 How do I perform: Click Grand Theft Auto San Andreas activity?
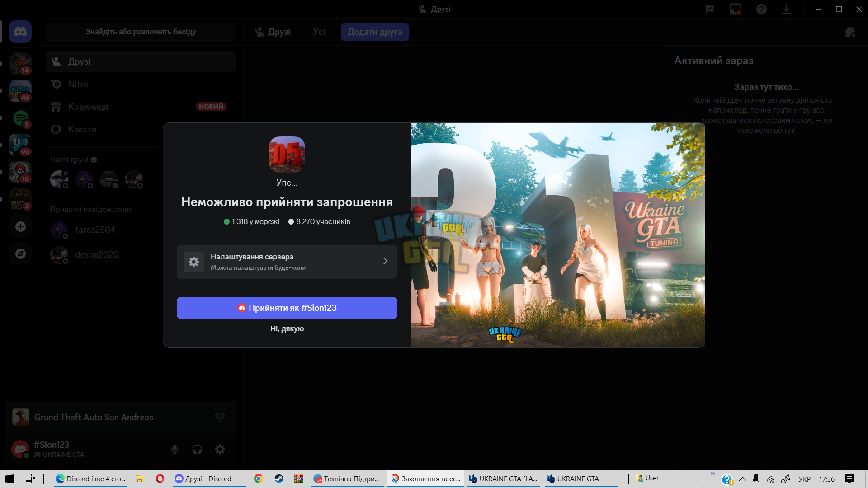pos(120,417)
